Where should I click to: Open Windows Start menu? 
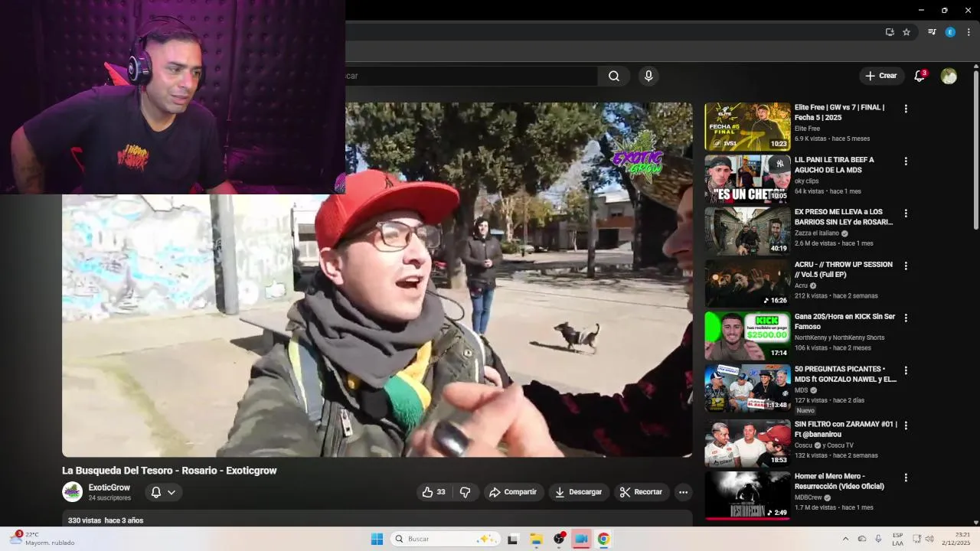[377, 539]
